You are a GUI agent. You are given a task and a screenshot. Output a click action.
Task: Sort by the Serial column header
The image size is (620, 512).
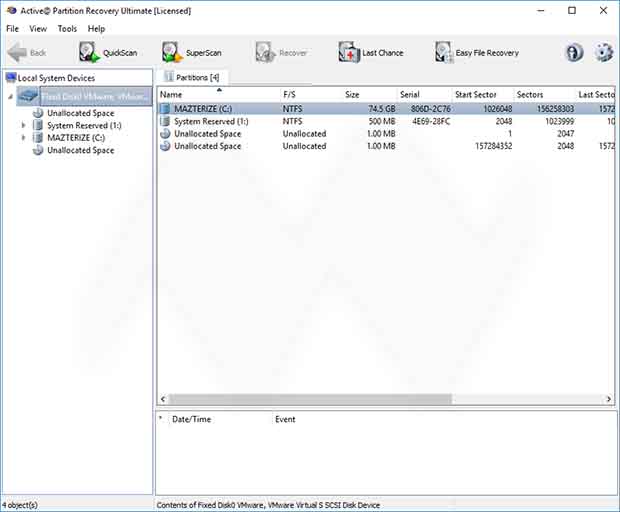point(424,94)
